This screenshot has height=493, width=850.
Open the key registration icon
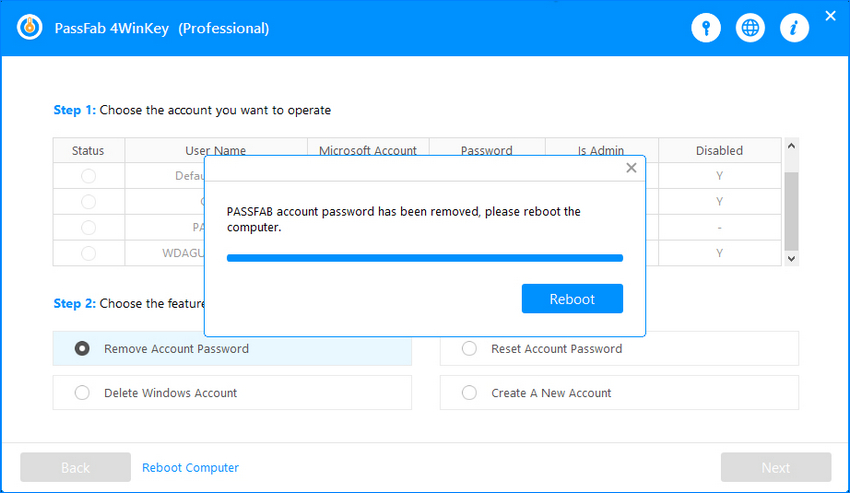pyautogui.click(x=706, y=28)
